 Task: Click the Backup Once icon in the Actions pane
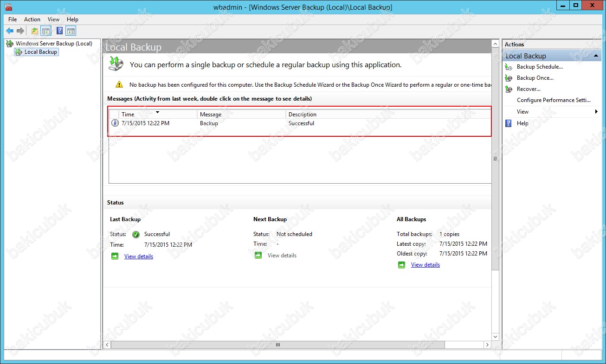point(509,78)
